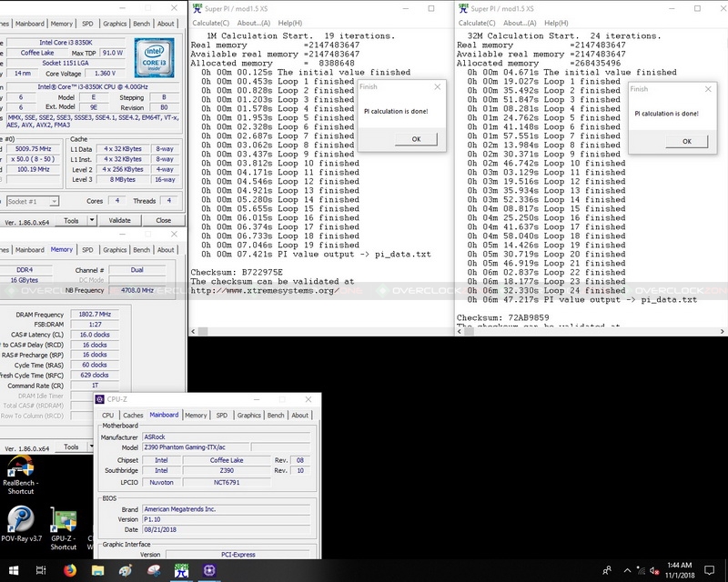Switch to the Bench tab in bottom CPU-Z window
This screenshot has height=582, width=728.
tap(275, 416)
